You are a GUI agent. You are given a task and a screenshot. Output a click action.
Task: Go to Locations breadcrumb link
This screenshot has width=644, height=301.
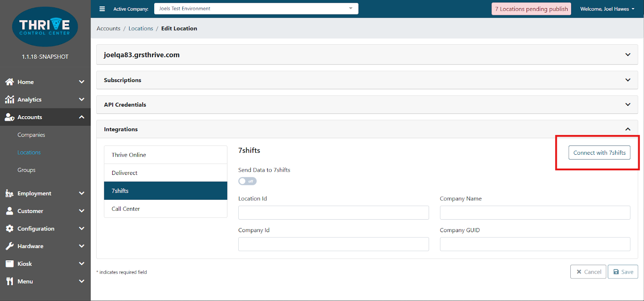(140, 29)
